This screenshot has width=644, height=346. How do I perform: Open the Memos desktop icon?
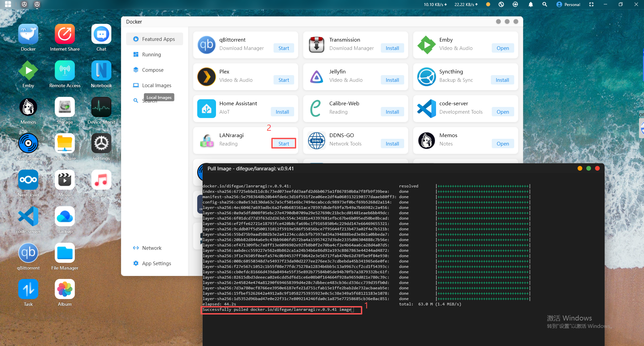click(28, 107)
